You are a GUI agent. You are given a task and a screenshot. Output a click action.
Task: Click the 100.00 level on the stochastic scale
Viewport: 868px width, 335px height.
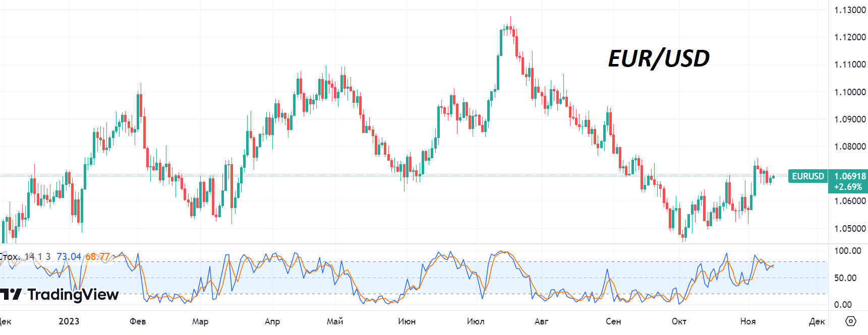click(848, 251)
